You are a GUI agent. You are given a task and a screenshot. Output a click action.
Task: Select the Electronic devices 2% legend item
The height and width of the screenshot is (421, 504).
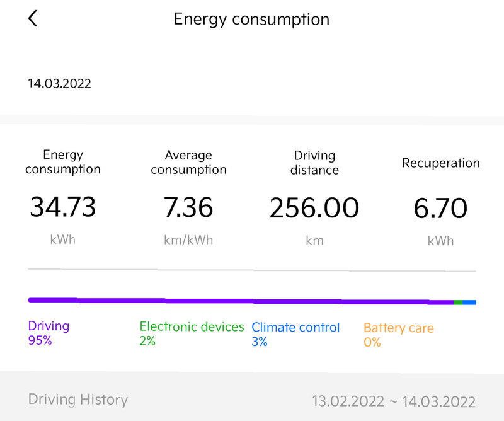coord(192,333)
